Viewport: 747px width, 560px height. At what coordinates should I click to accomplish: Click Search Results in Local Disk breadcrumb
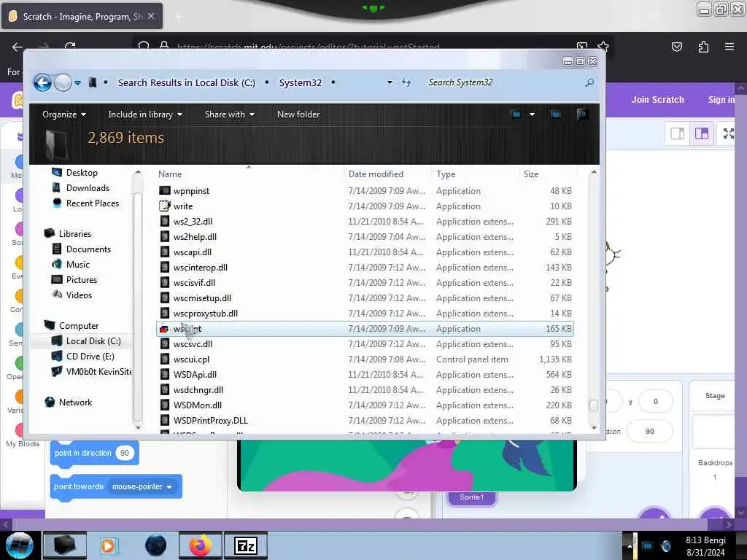[x=186, y=82]
